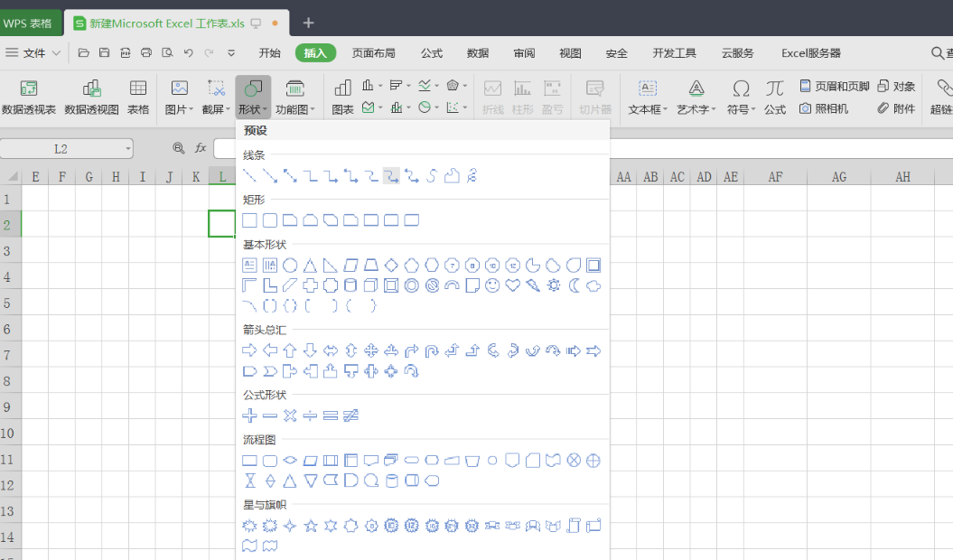Open the 审阅 tab
The image size is (953, 560).
point(524,53)
